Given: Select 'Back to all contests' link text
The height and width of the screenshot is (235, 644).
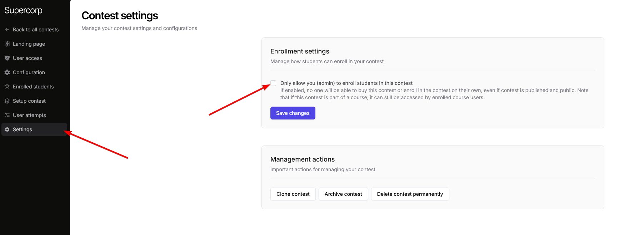Looking at the screenshot, I should (x=36, y=30).
